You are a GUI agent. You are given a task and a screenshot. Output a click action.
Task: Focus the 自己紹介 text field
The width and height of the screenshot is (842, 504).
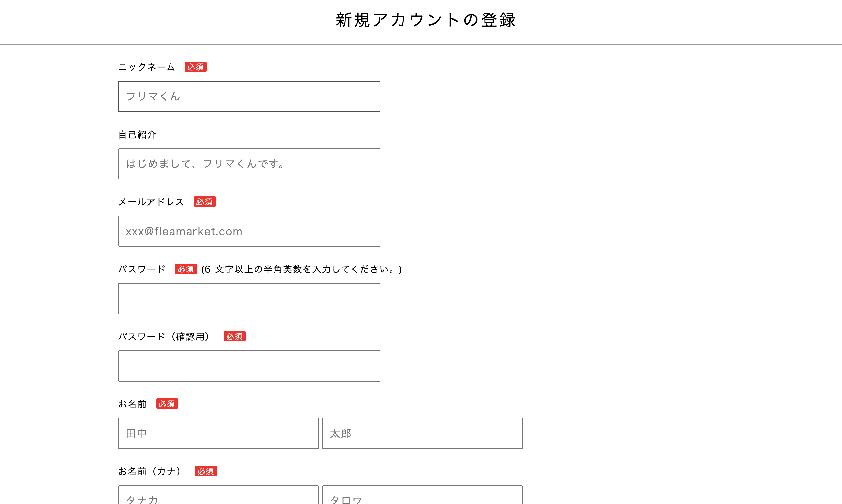pos(249,164)
